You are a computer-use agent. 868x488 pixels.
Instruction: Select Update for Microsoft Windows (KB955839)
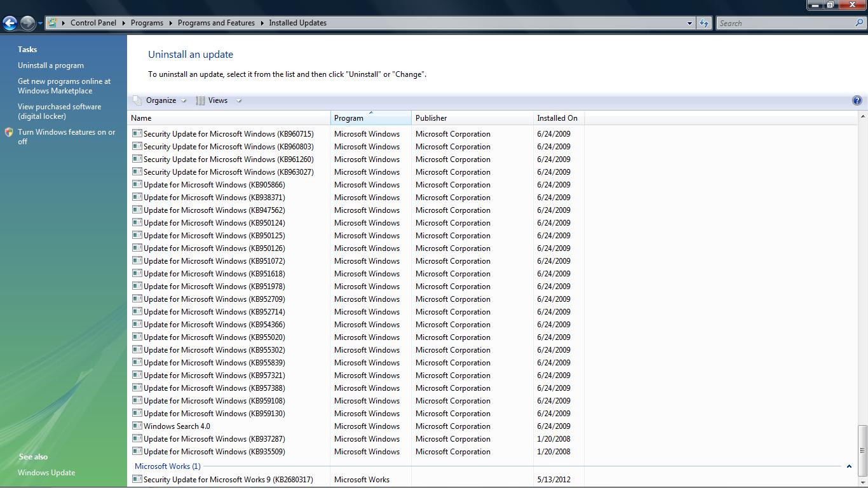point(214,363)
